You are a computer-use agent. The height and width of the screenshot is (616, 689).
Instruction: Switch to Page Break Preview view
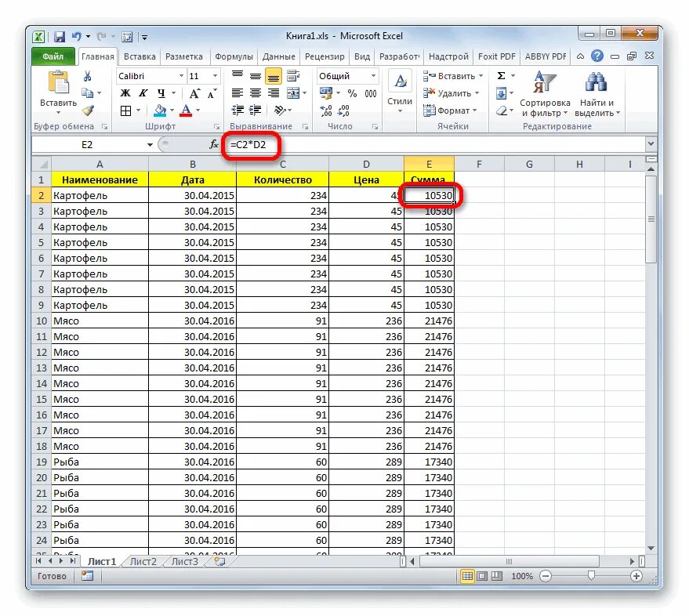pos(496,576)
